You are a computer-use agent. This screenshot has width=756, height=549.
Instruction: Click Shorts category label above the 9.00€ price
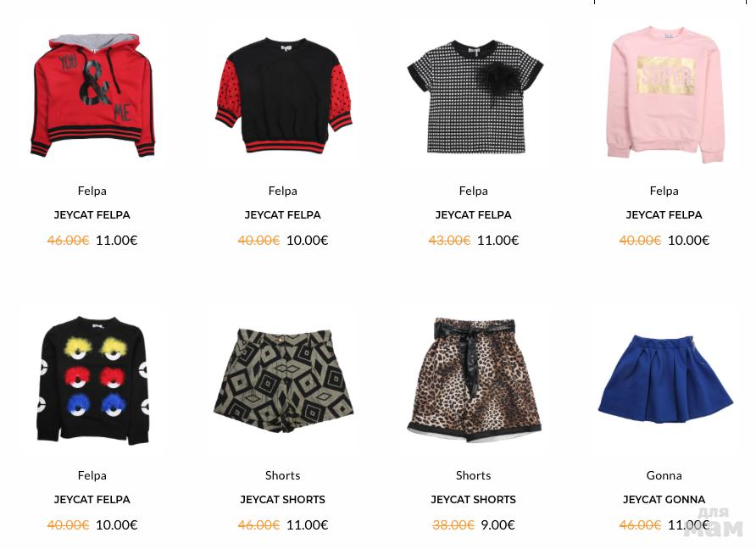474,475
